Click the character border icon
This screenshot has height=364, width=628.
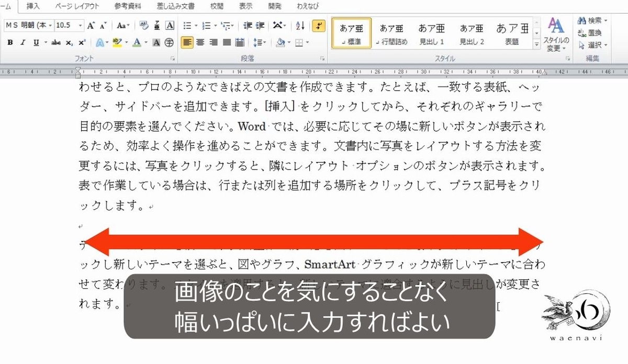pyautogui.click(x=170, y=25)
